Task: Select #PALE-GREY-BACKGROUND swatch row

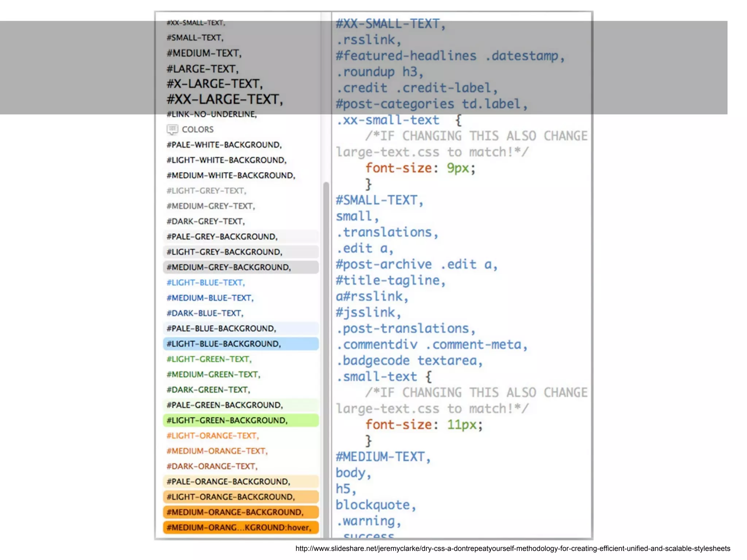Action: pyautogui.click(x=241, y=237)
